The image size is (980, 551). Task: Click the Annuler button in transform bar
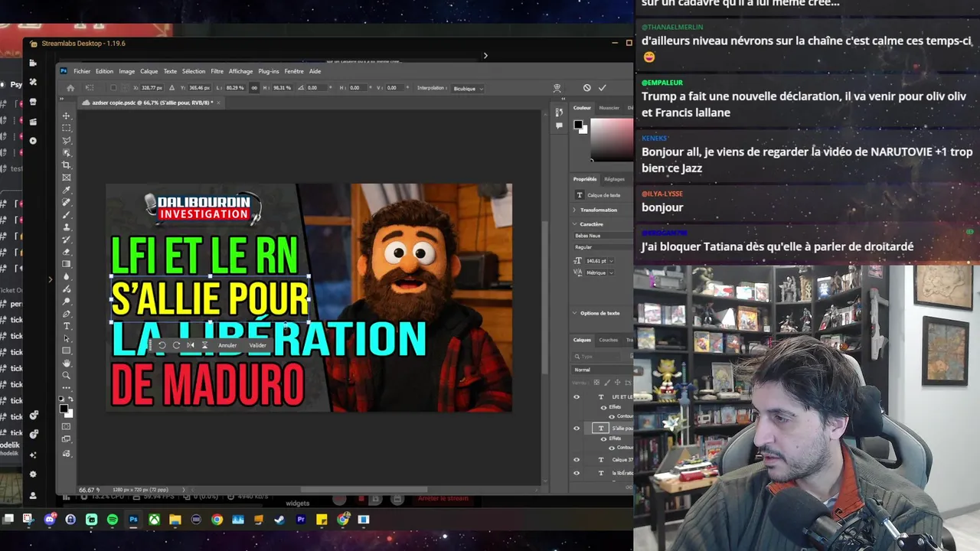(227, 345)
